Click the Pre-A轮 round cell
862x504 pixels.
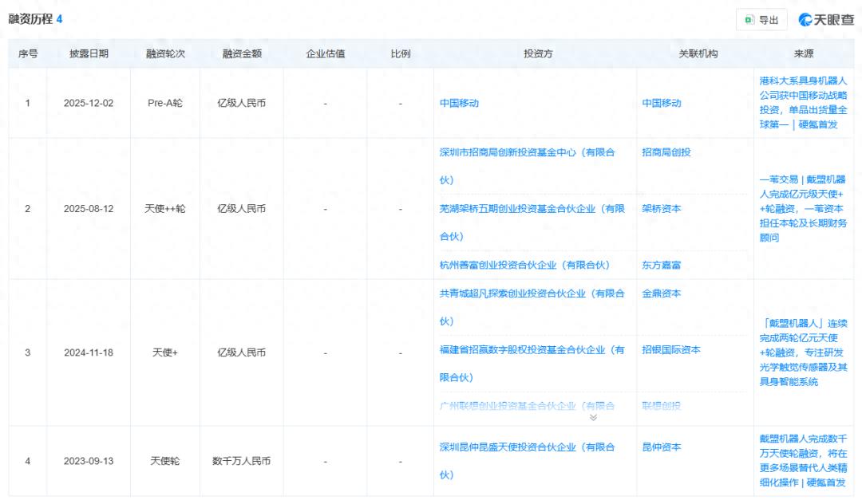[x=165, y=103]
